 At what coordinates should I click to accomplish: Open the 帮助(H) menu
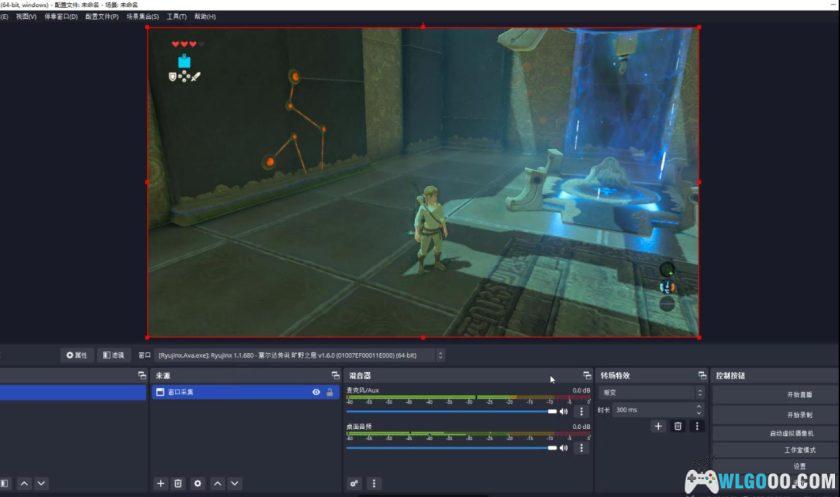click(x=205, y=17)
